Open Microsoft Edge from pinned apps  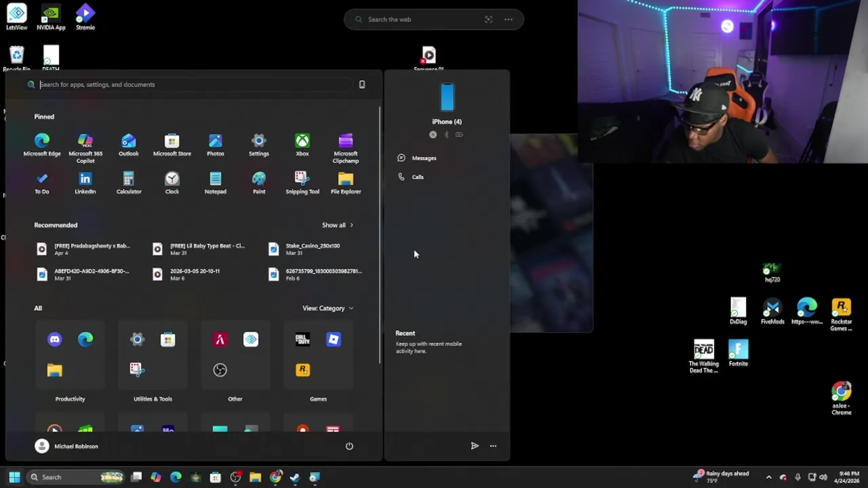[42, 145]
